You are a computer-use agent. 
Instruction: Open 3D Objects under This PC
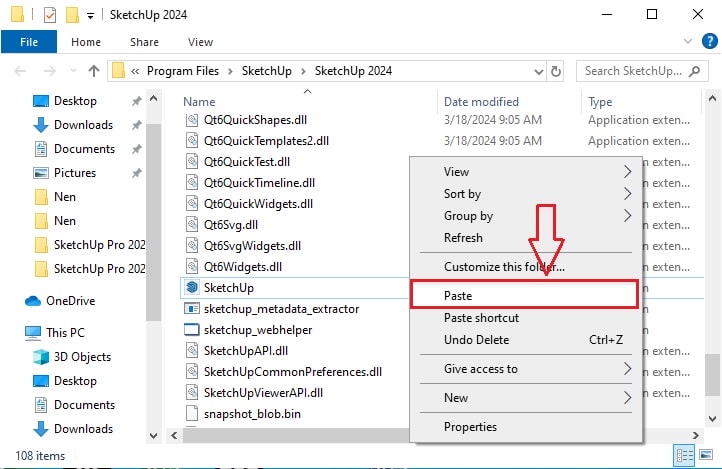[82, 357]
